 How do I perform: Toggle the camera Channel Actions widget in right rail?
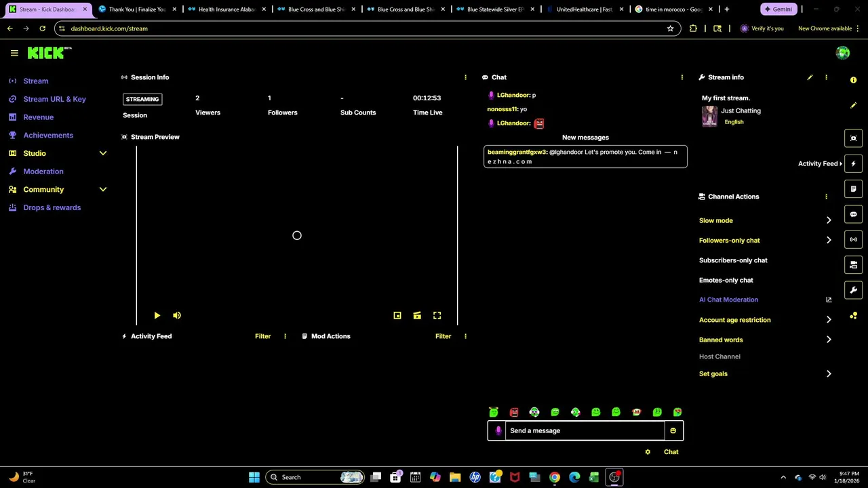pyautogui.click(x=854, y=265)
